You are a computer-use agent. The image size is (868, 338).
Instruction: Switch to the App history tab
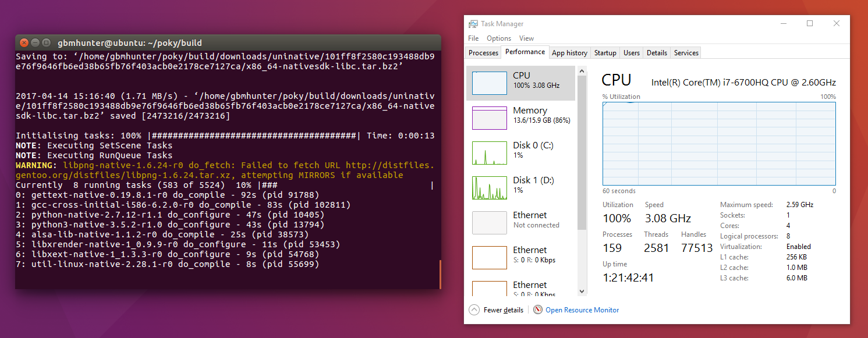569,53
